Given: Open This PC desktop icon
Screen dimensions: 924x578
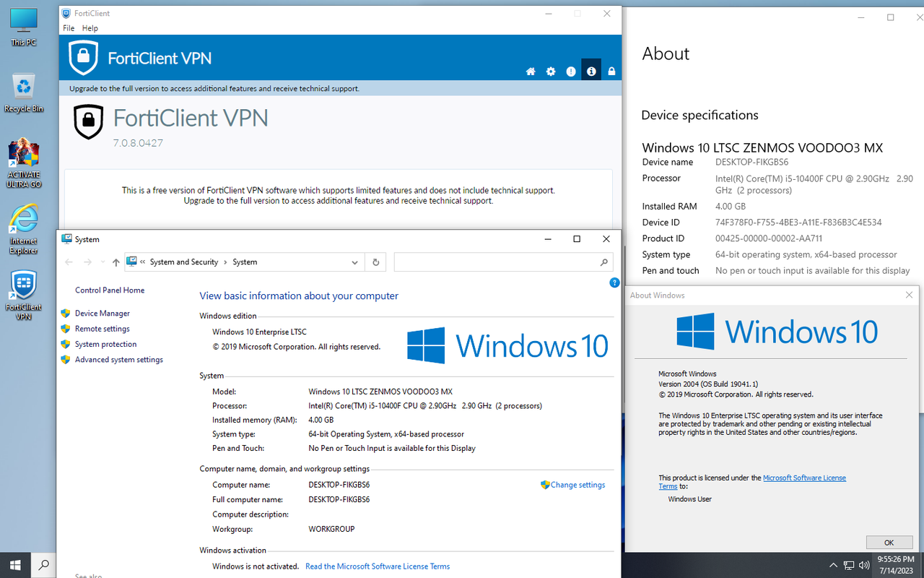Looking at the screenshot, I should pyautogui.click(x=23, y=27).
